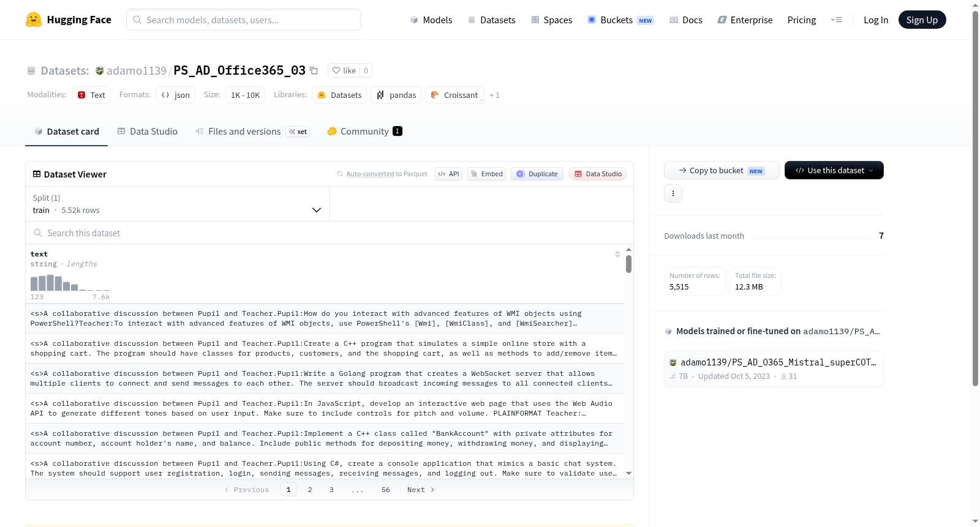
Task: Go to page 56 of results
Action: pyautogui.click(x=386, y=490)
